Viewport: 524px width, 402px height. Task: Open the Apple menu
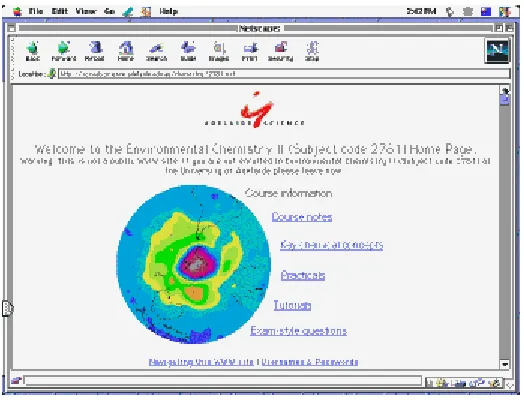point(17,11)
